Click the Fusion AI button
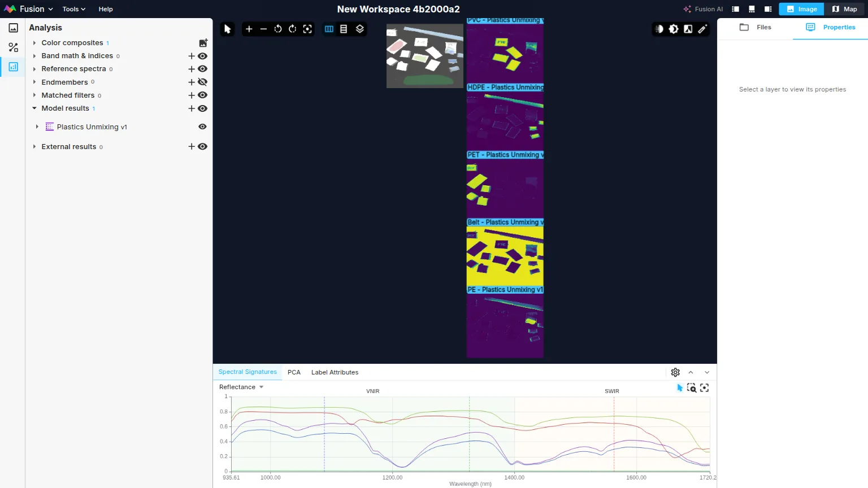The height and width of the screenshot is (488, 868). pos(703,9)
